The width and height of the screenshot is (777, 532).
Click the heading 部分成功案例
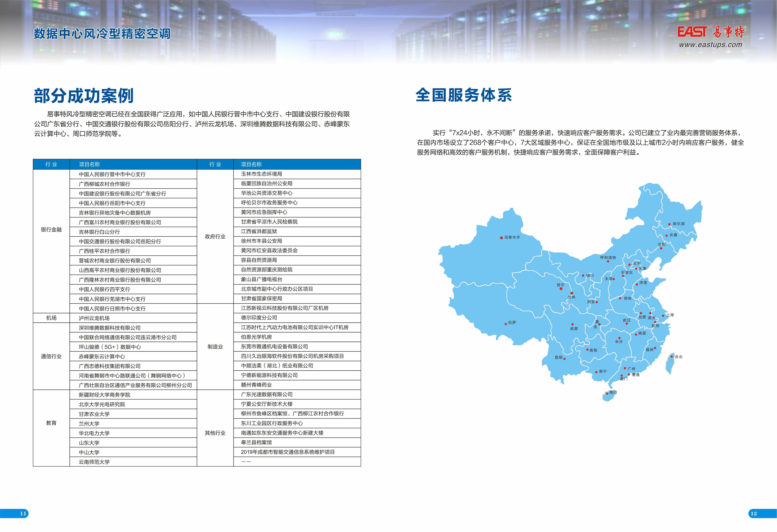[x=84, y=96]
